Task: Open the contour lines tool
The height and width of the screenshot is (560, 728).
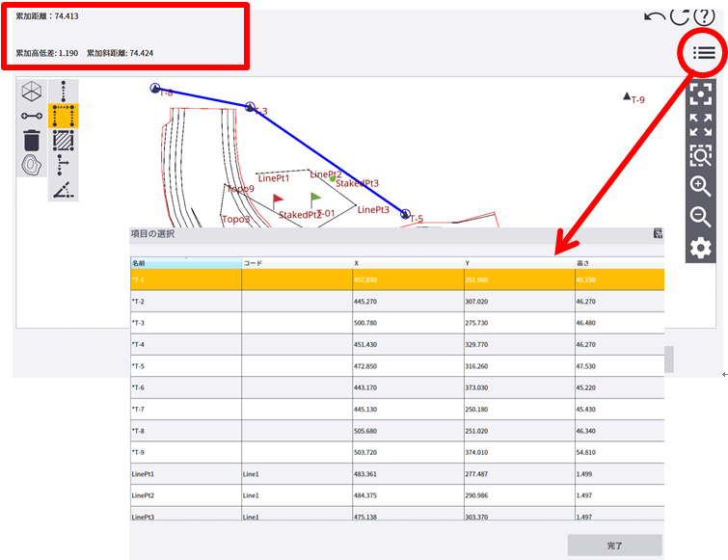Action: pyautogui.click(x=32, y=165)
